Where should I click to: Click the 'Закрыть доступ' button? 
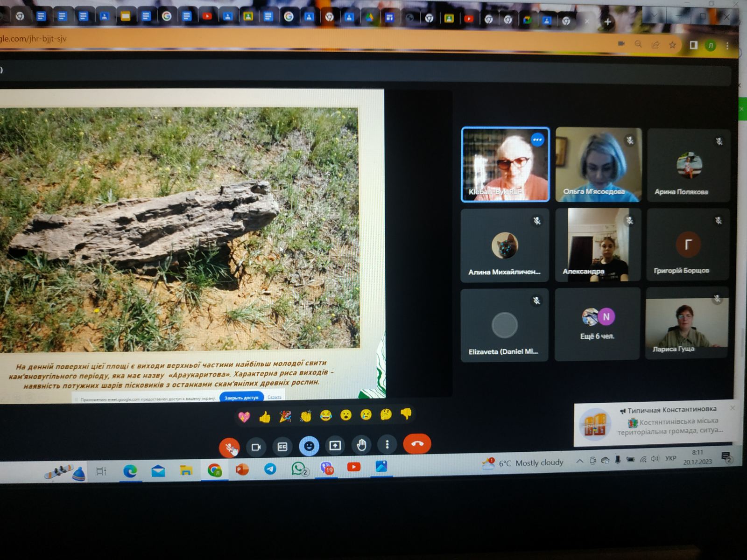(241, 398)
